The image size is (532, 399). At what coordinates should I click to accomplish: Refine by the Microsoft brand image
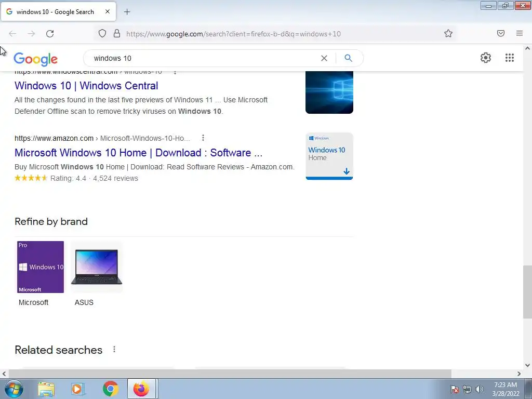[x=41, y=267]
